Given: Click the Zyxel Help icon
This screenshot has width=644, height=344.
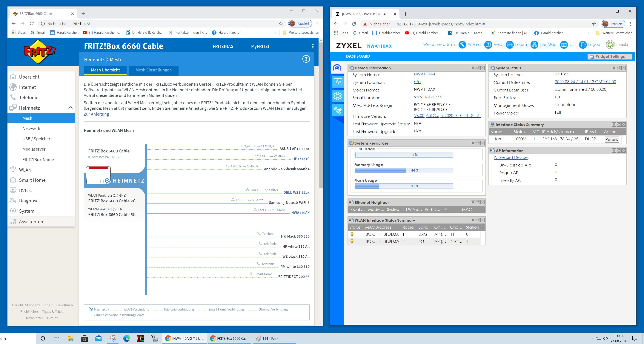Looking at the screenshot, I should (488, 45).
